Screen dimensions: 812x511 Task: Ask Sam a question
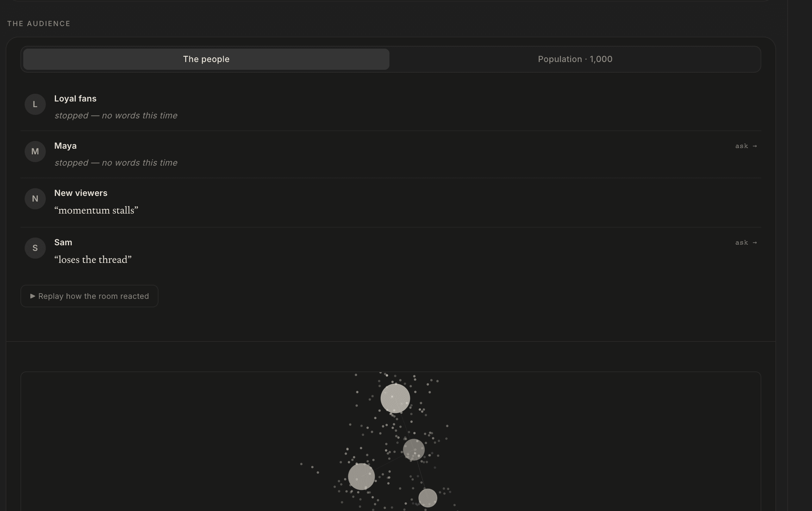click(746, 242)
